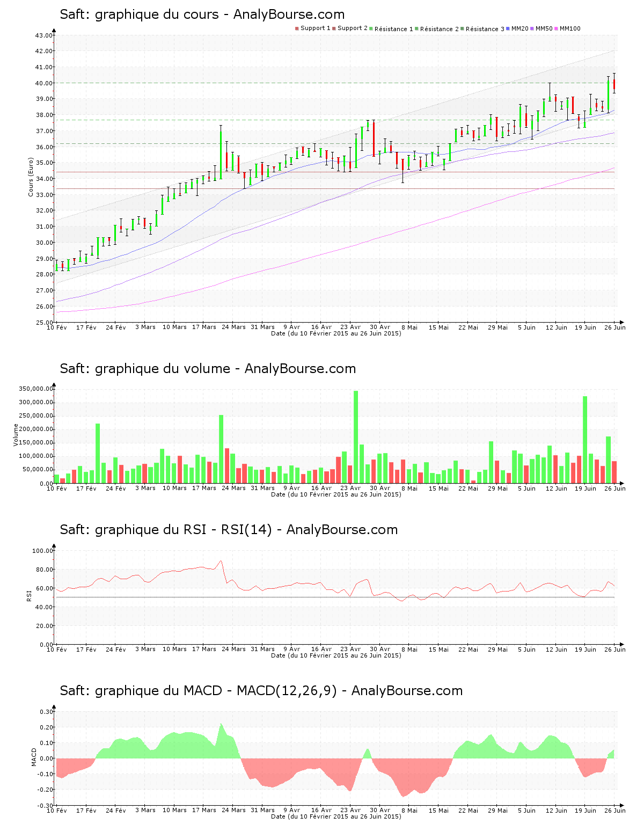Click the Résistance 1 legend swatch
This screenshot has width=644, height=832.
pos(371,28)
